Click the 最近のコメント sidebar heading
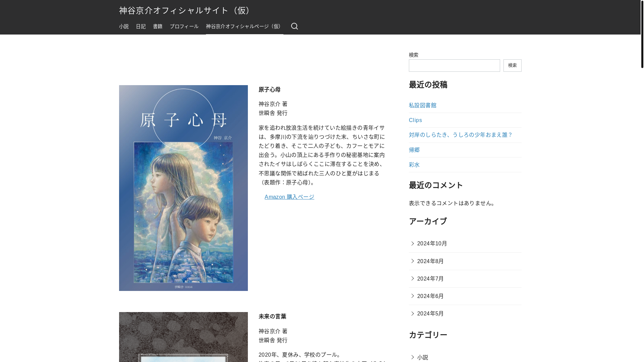The image size is (644, 362). tap(436, 185)
